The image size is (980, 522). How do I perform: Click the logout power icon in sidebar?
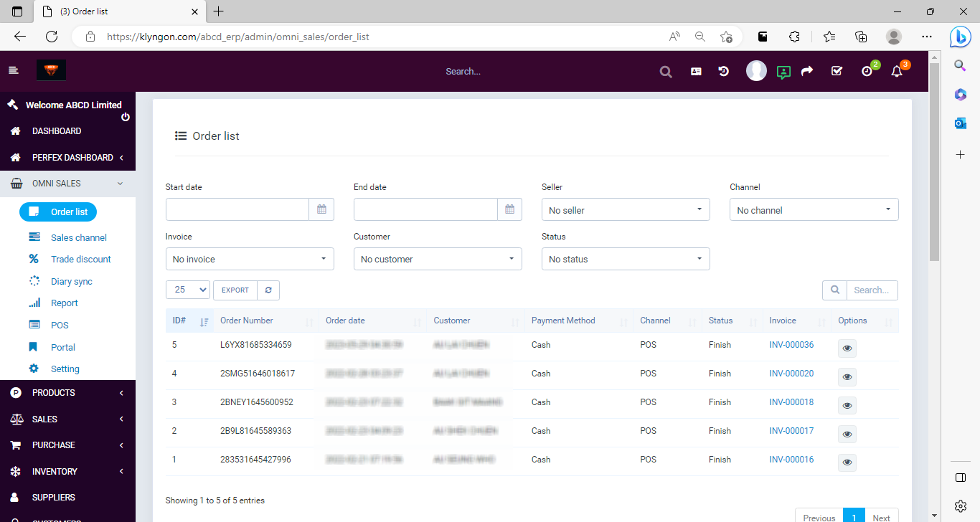point(126,117)
